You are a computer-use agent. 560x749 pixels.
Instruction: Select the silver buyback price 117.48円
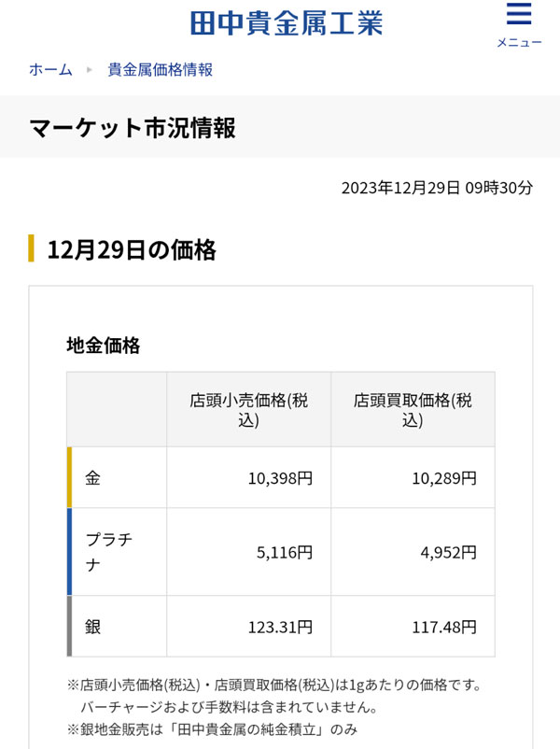click(444, 626)
